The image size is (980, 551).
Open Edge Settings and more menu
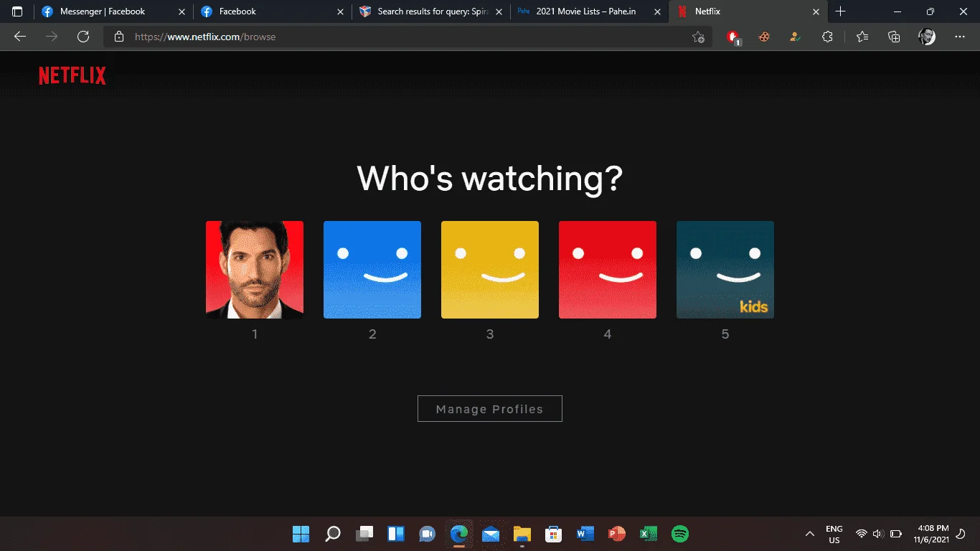(960, 37)
